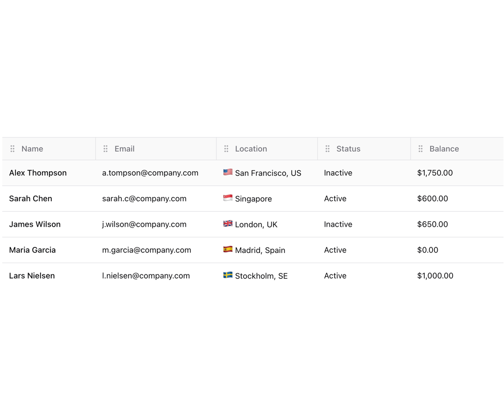Screen dimensions: 504x420
Task: Click the drag handle beside Status header
Action: pyautogui.click(x=328, y=149)
